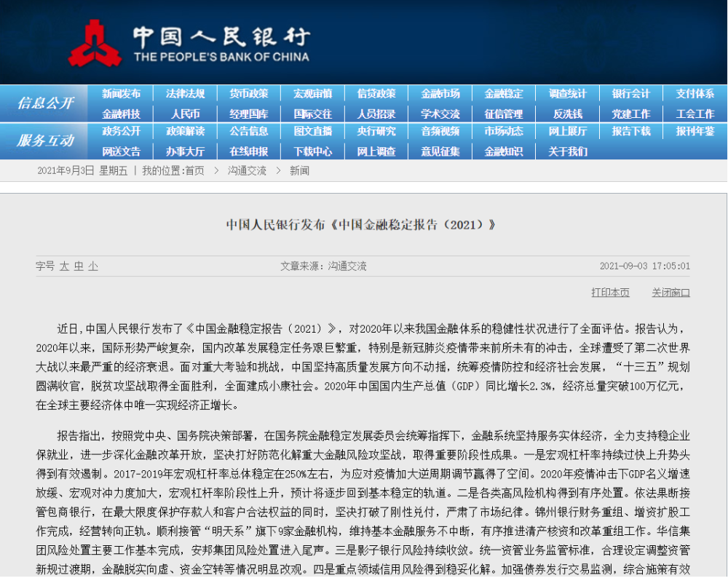Image resolution: width=728 pixels, height=578 pixels.
Task: Go to 首页 in breadcrumb
Action: 194,171
